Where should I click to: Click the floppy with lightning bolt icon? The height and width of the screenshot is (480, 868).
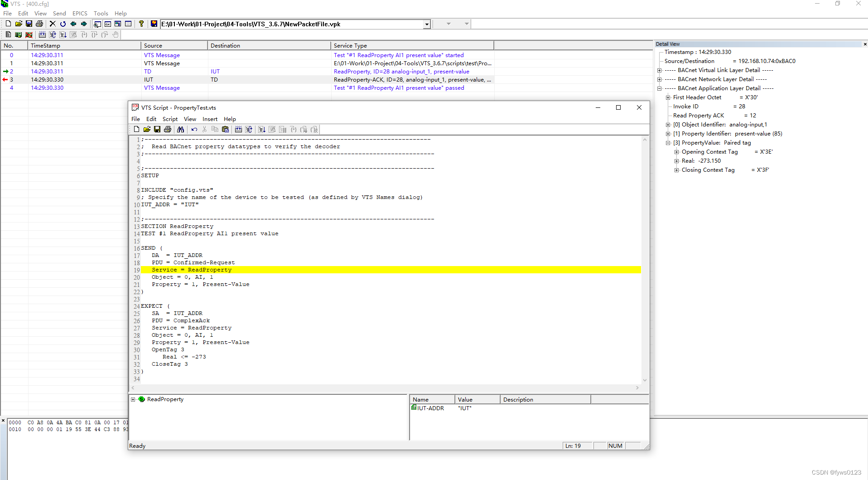pos(154,24)
